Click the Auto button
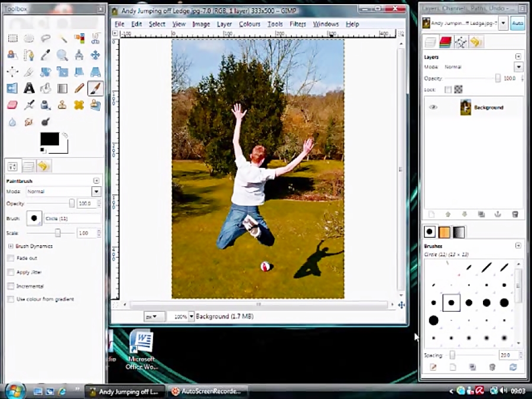The height and width of the screenshot is (399, 532). coord(517,23)
